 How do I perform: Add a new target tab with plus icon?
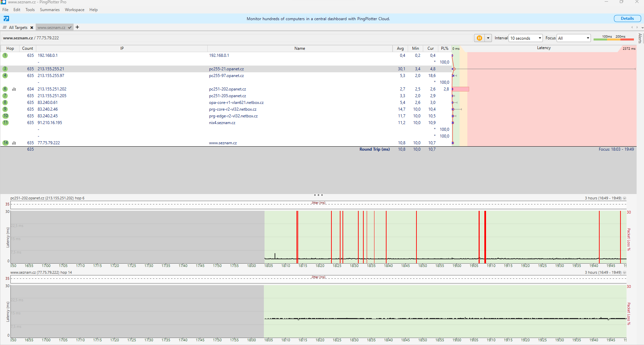[x=77, y=27]
